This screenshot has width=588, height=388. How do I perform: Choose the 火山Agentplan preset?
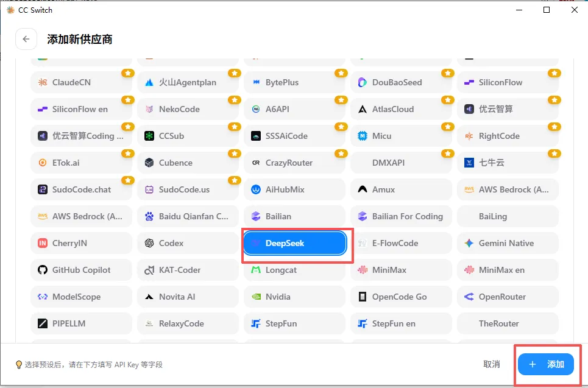coord(188,82)
